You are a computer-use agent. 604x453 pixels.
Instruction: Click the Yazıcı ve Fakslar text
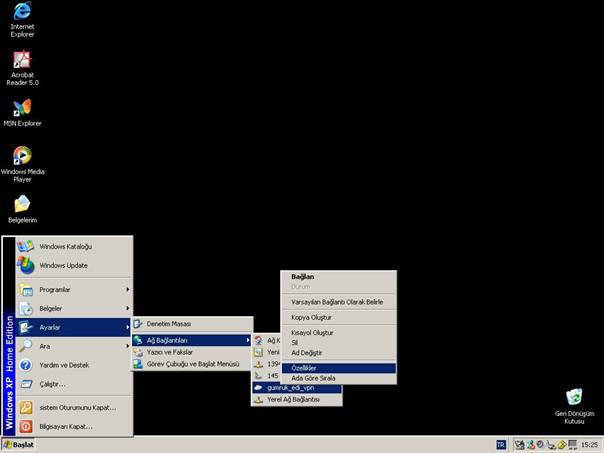(x=170, y=352)
